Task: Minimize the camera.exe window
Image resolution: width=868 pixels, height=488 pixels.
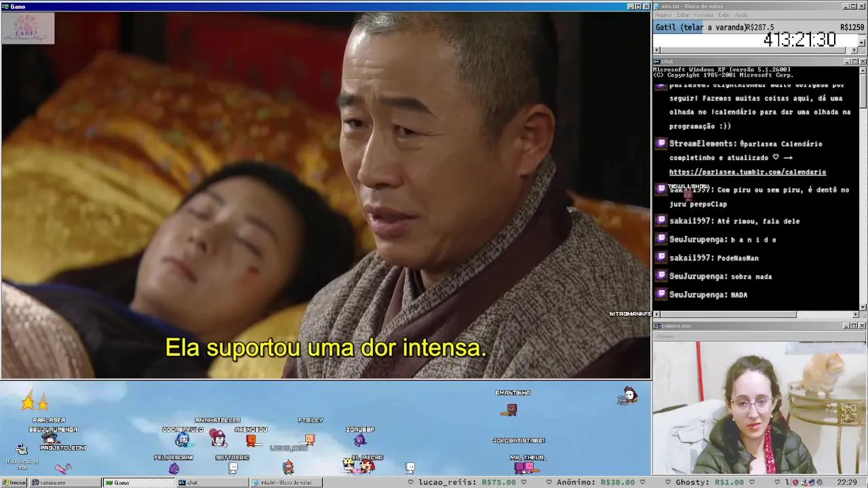Action: pyautogui.click(x=847, y=326)
